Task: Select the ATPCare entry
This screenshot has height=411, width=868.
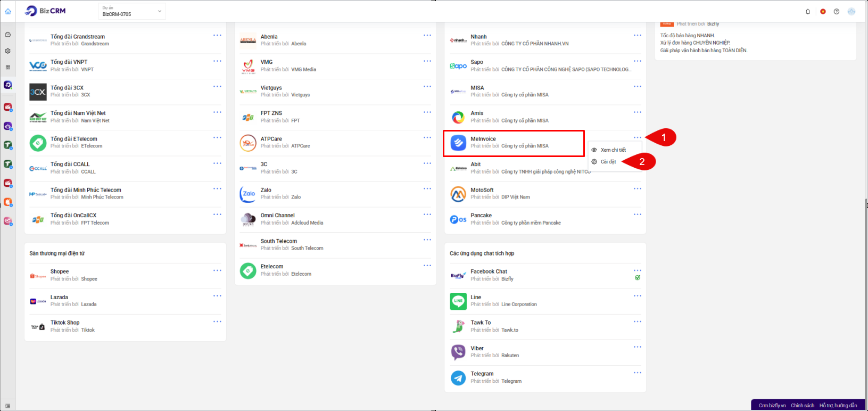Action: click(336, 143)
